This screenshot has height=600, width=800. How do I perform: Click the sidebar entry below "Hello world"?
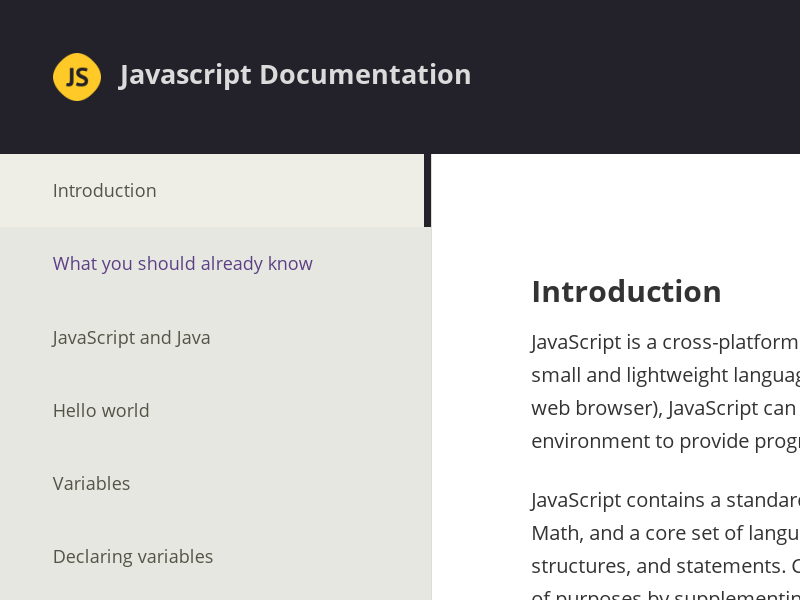(91, 483)
